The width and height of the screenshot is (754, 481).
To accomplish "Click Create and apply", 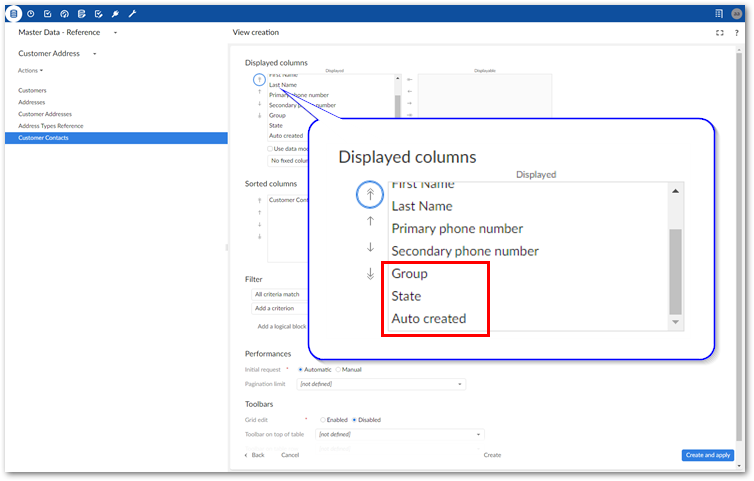I will 708,455.
